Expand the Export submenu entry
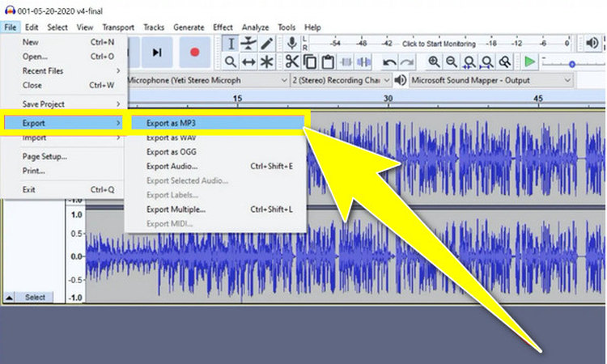Viewport: 607px width, 364px height. click(64, 123)
